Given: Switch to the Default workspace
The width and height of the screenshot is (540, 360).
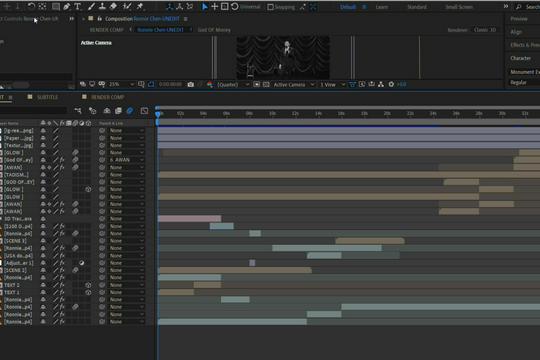Looking at the screenshot, I should point(348,7).
